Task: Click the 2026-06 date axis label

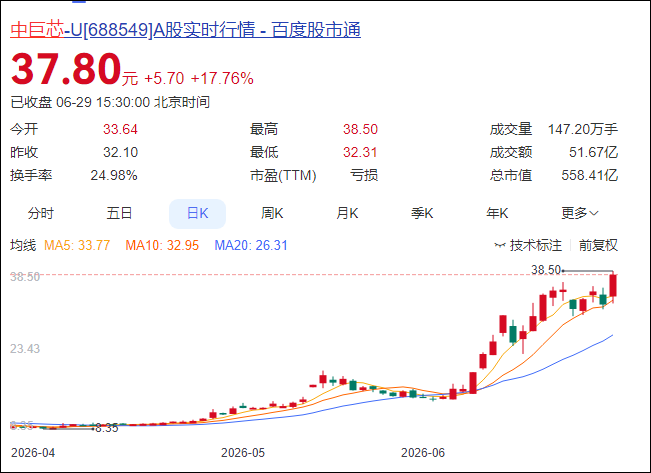Action: [423, 453]
